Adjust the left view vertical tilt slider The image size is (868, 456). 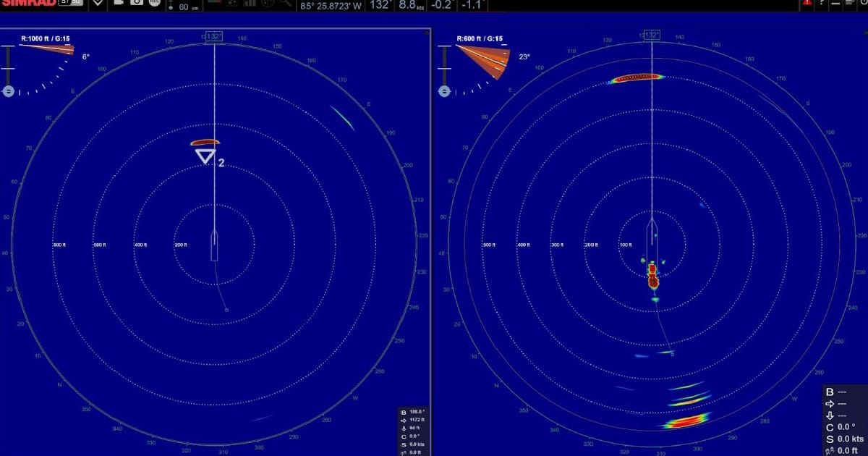pyautogui.click(x=9, y=69)
